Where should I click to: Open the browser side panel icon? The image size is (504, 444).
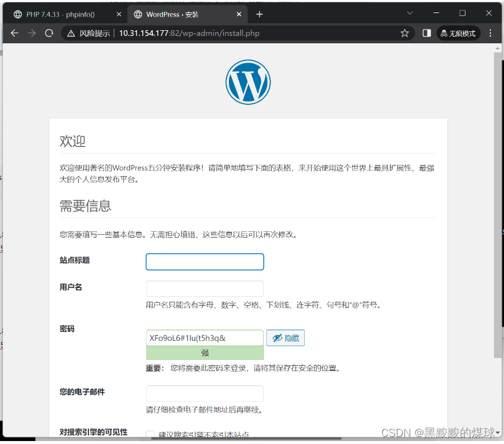click(425, 33)
